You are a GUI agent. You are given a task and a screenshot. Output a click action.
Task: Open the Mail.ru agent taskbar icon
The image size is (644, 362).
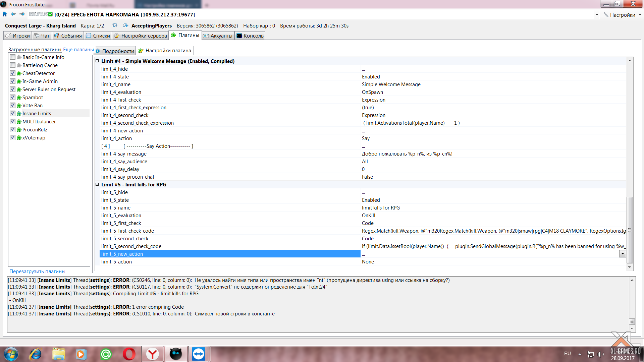tap(106, 354)
